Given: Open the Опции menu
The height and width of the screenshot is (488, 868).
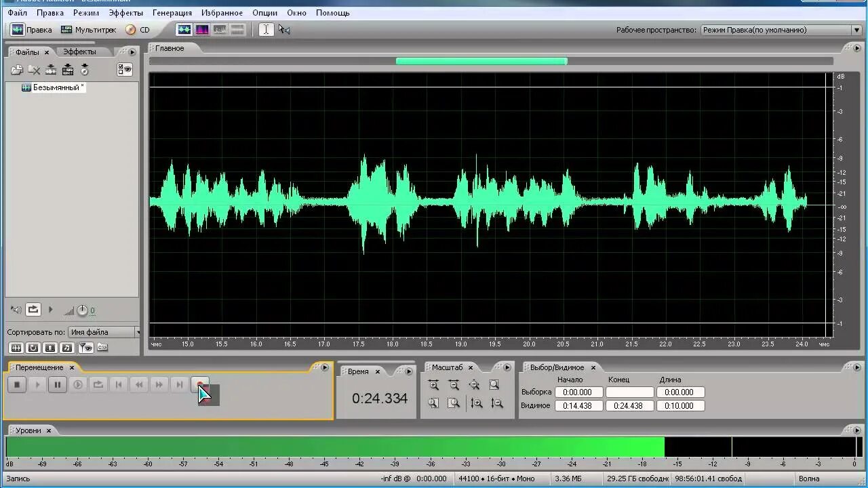Looking at the screenshot, I should pos(264,13).
